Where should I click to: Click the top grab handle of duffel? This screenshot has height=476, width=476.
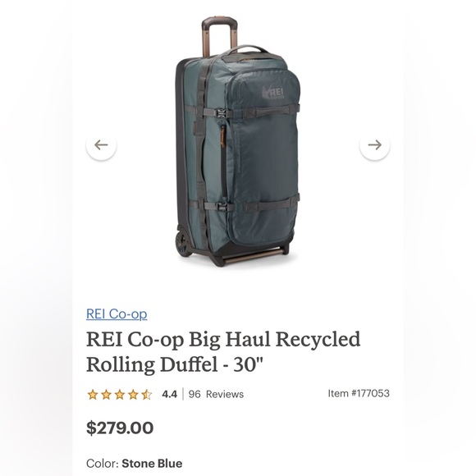coord(245,50)
